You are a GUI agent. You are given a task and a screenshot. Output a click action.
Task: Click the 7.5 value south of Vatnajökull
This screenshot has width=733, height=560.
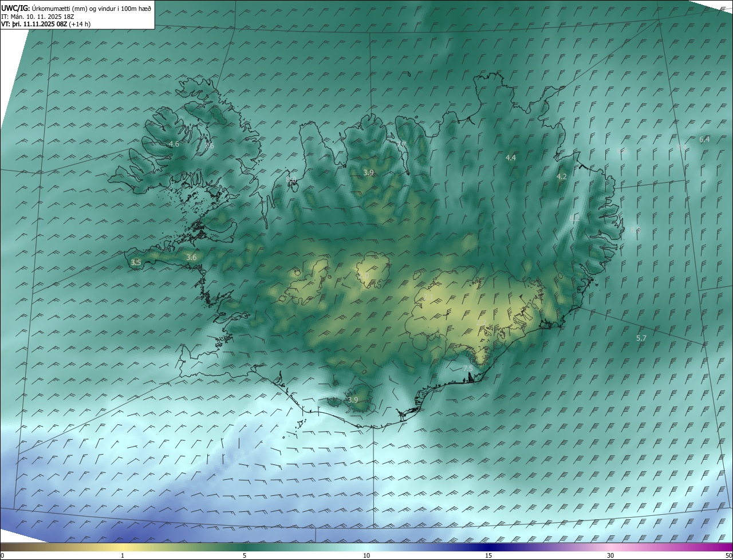pyautogui.click(x=468, y=368)
